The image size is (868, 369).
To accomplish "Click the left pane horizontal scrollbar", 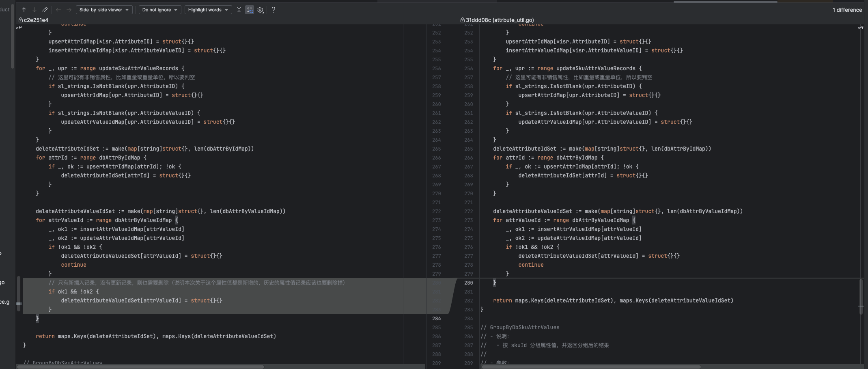I will 140,367.
